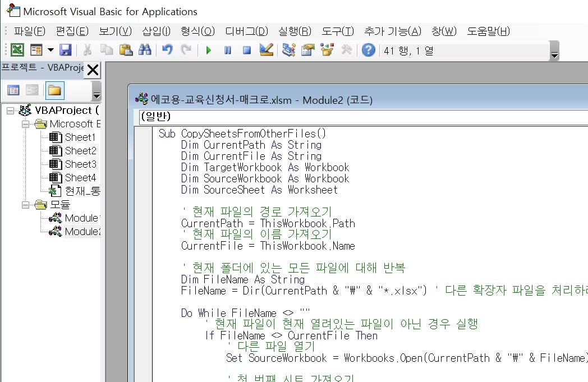Open the Properties Window icon
Image resolution: width=588 pixels, height=382 pixels.
point(307,50)
